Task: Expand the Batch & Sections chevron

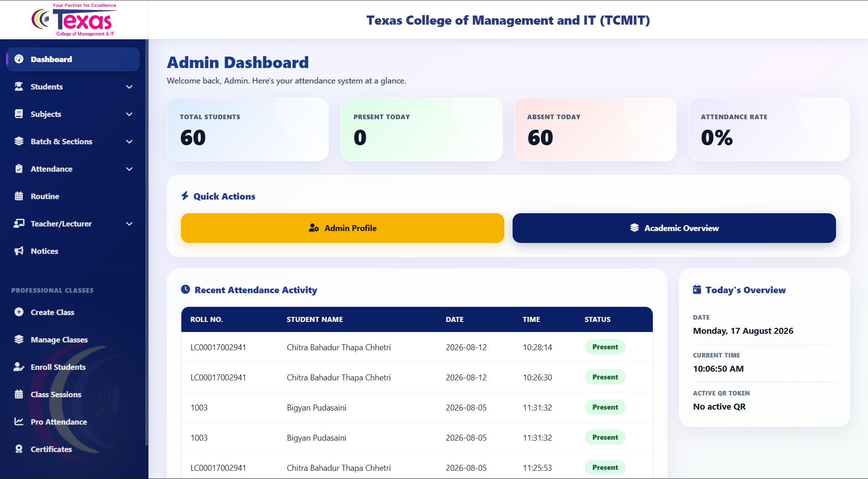Action: 129,142
